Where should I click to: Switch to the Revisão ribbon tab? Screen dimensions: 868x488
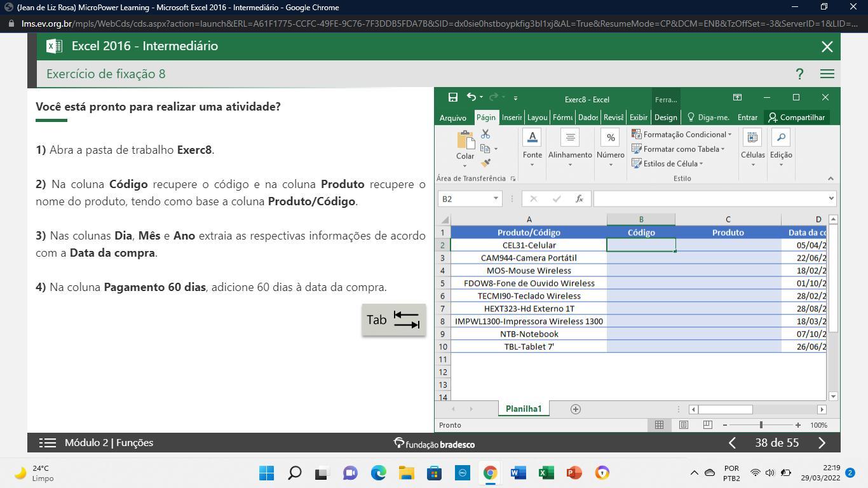point(613,118)
